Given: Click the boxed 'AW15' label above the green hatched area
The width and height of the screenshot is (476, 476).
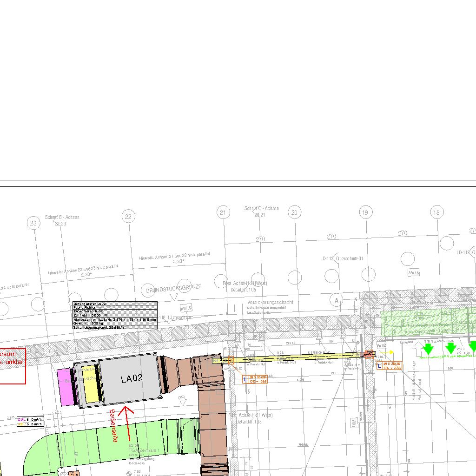Looking at the screenshot, I should pos(414,272).
